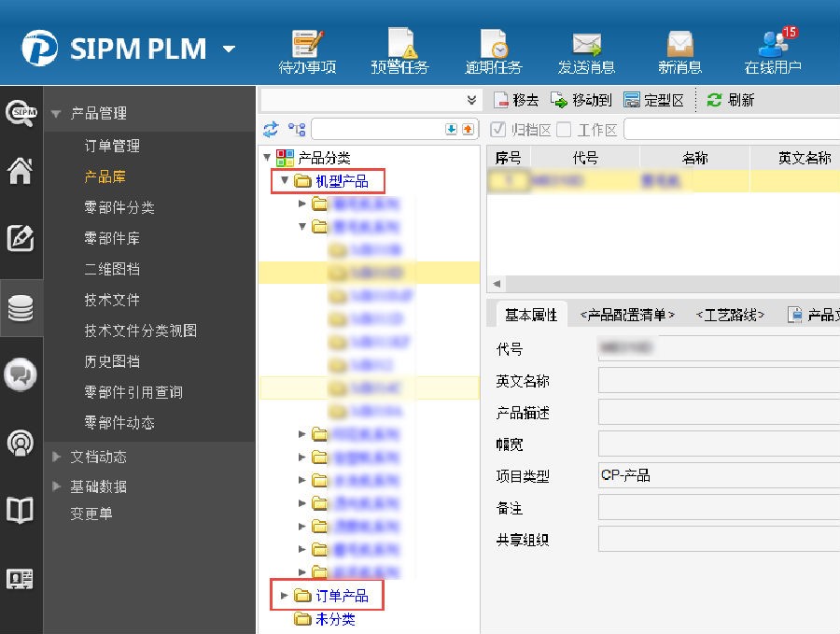
Task: Select 零部件分类 in the sidebar menu
Action: tap(119, 207)
